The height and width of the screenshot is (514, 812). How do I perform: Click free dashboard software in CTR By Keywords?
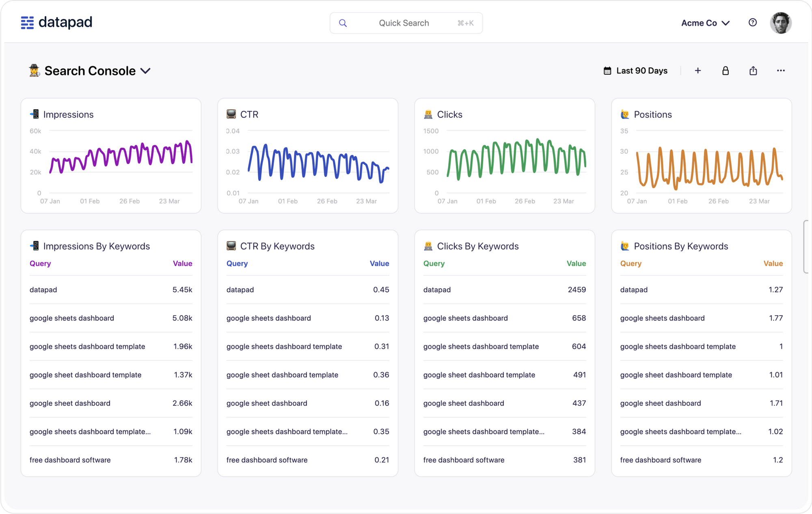[x=267, y=460]
